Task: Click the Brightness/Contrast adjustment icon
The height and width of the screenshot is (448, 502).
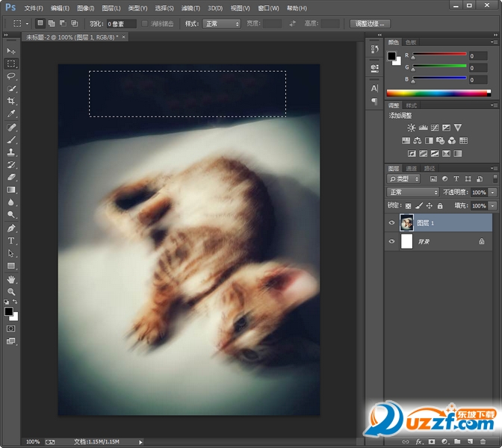Action: 411,128
